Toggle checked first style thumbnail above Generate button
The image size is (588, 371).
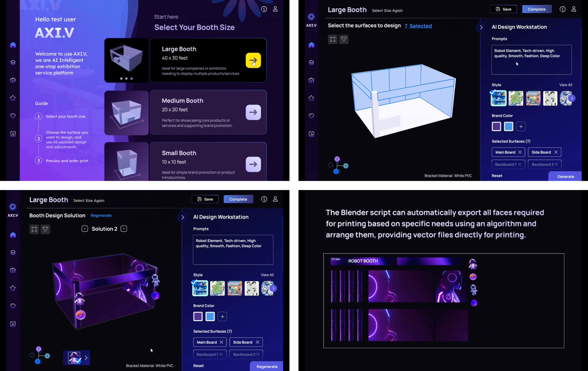click(498, 98)
